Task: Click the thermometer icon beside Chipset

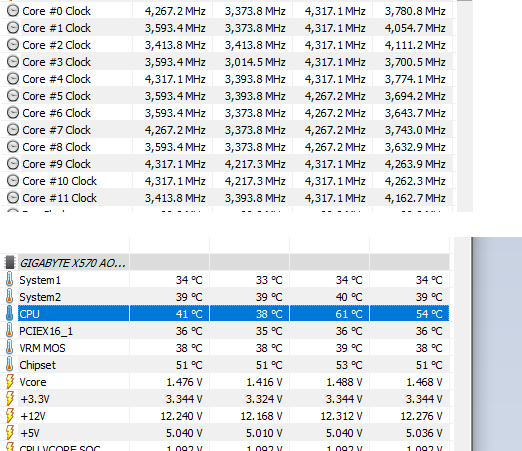Action: (9, 365)
